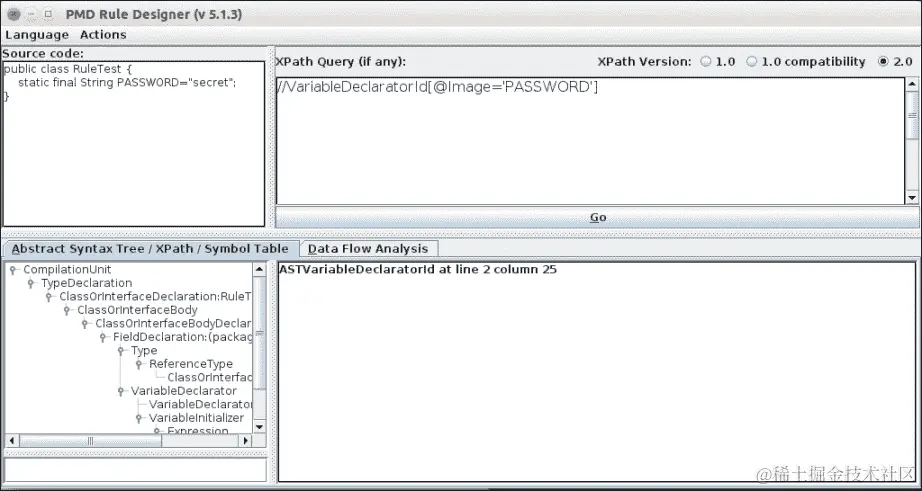Select the VariableDeclarator tree row

[183, 392]
